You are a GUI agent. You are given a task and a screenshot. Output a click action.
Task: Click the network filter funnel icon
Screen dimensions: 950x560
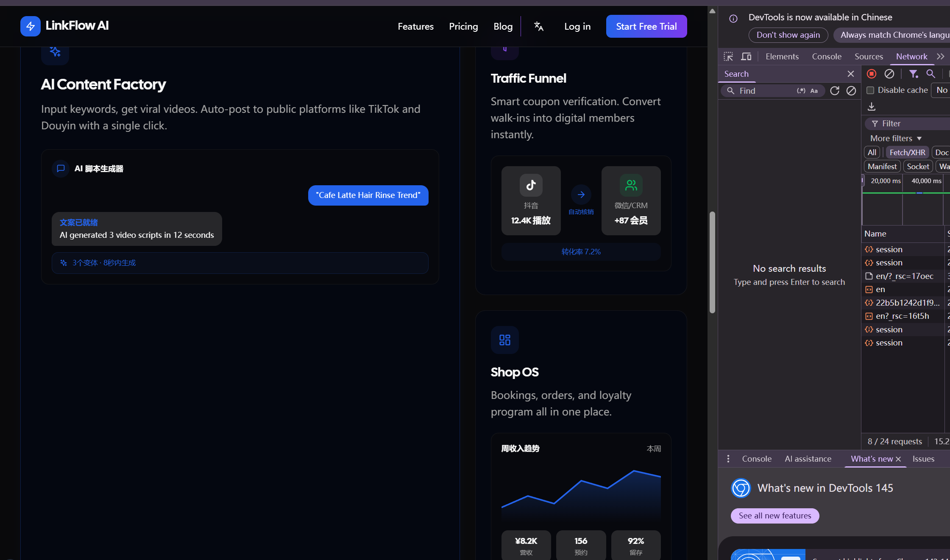coord(914,74)
